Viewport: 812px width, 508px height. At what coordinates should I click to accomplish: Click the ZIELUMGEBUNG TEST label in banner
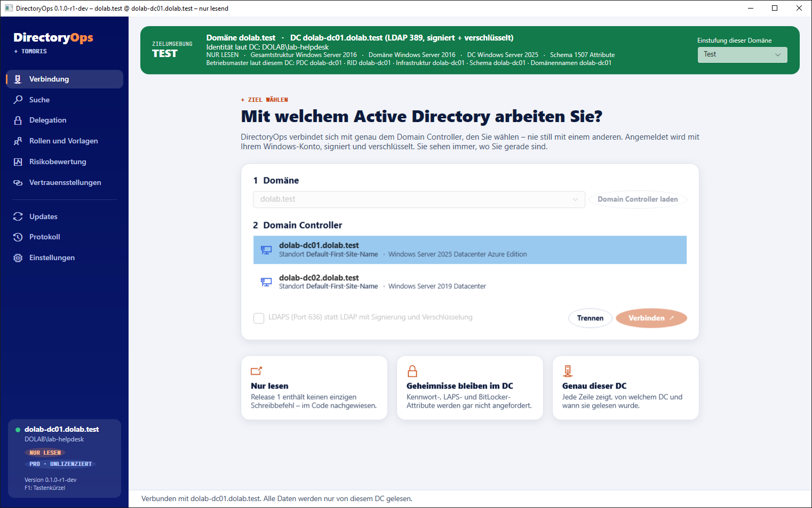click(172, 50)
